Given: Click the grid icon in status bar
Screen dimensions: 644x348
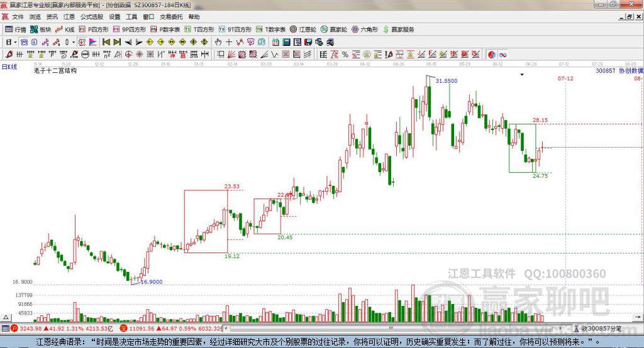Looking at the screenshot, I should (x=5, y=329).
